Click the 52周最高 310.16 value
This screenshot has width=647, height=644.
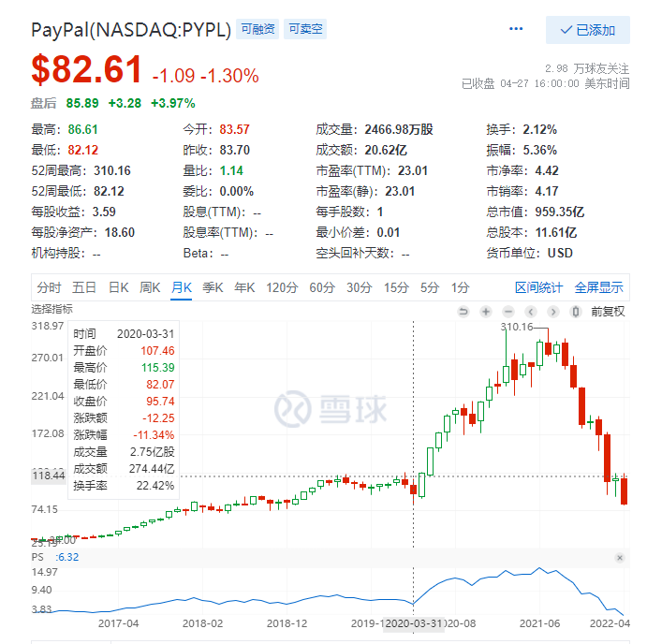point(112,170)
